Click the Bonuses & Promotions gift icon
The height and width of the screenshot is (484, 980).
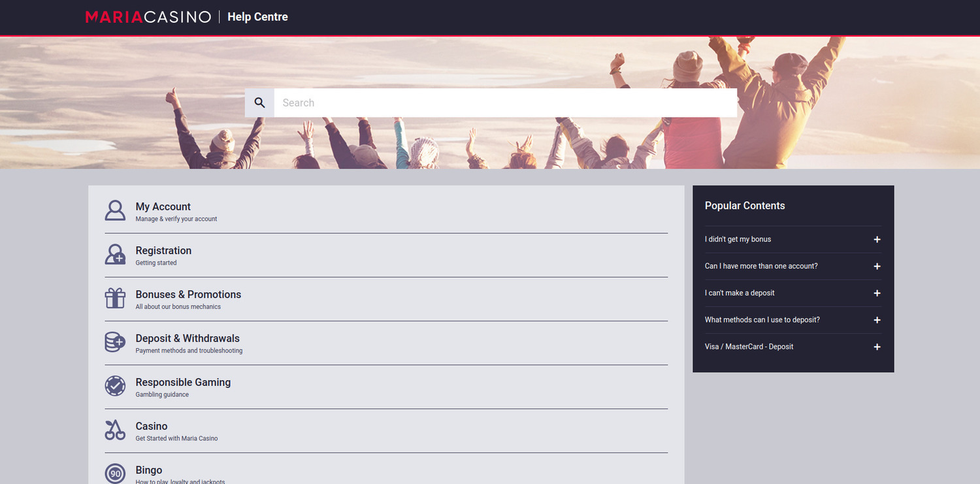point(115,298)
